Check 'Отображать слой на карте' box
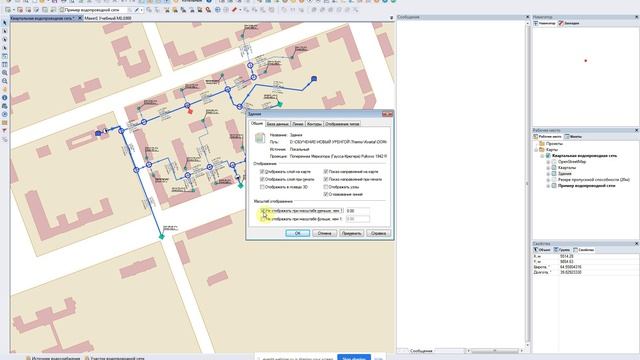Screen dimensions: 640x360 click(262, 172)
